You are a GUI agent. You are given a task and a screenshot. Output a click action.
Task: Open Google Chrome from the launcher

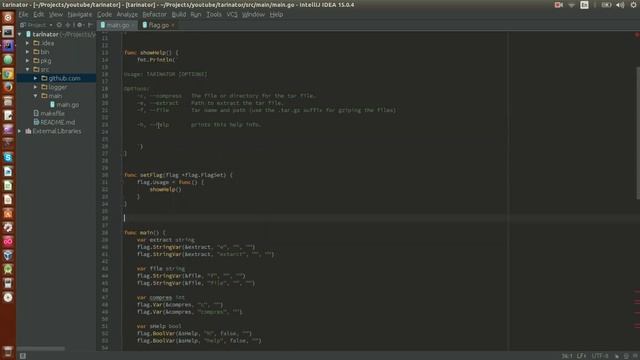8,73
